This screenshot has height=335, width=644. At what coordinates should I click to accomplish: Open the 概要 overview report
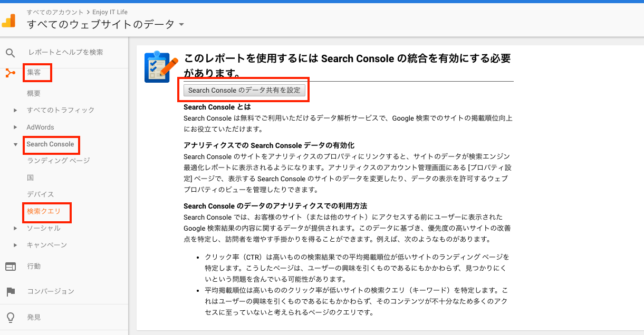(x=34, y=93)
